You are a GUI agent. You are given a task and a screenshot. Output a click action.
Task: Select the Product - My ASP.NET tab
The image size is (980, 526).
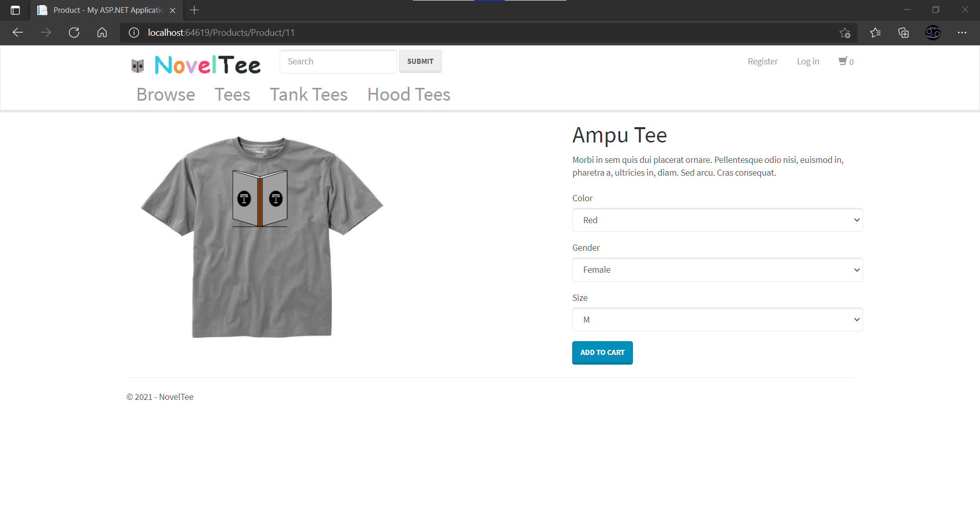tap(107, 10)
